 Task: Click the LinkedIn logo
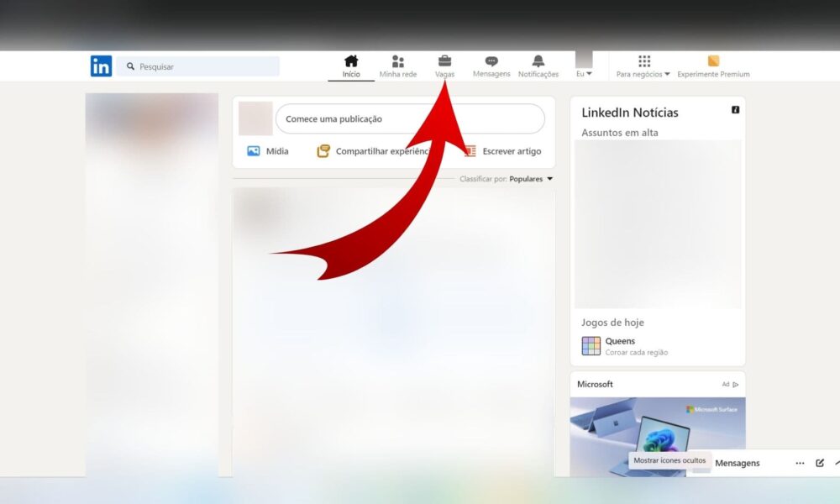tap(101, 66)
